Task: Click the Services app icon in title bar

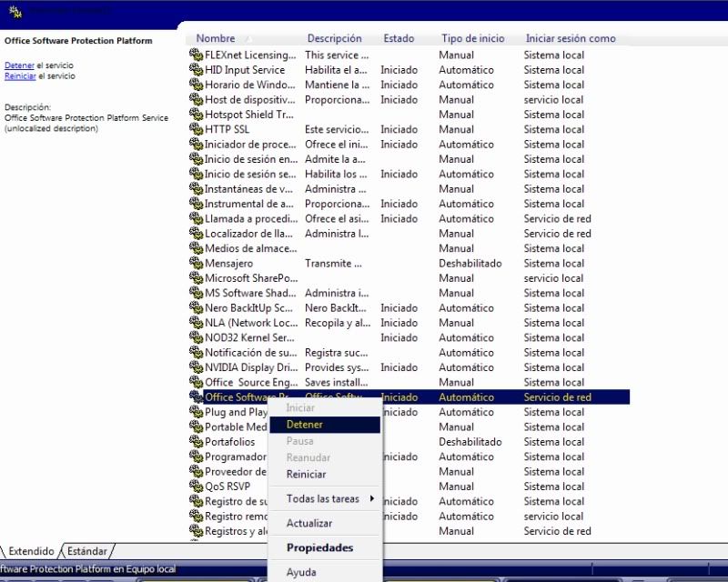Action: click(15, 12)
